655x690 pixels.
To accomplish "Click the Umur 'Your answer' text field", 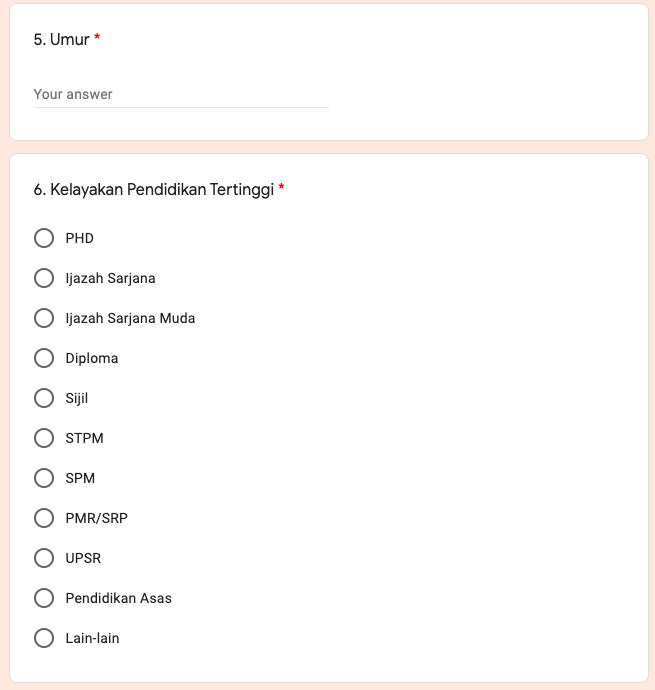I will 180,94.
